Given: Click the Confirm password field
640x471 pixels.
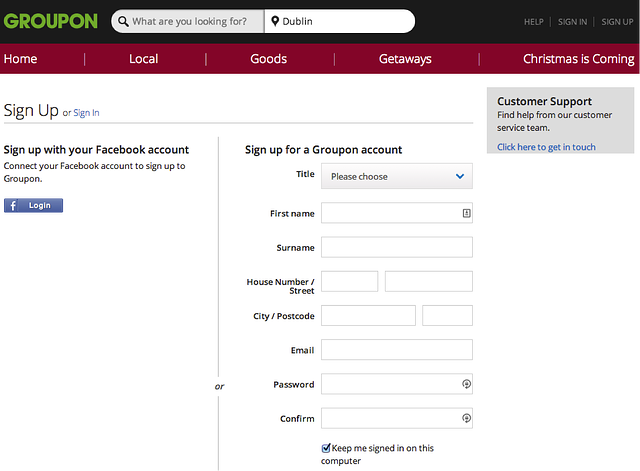Looking at the screenshot, I should (x=397, y=418).
